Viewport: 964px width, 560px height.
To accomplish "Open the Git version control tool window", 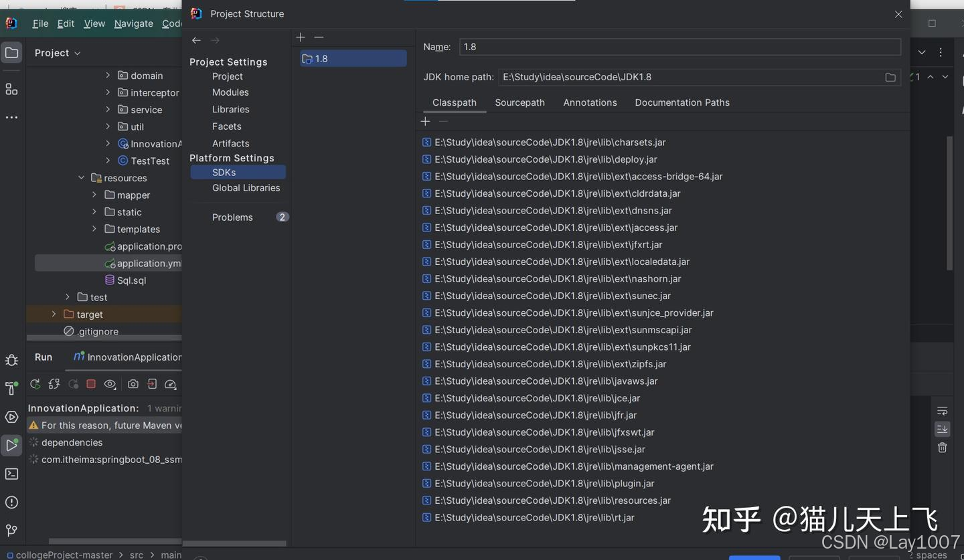I will pyautogui.click(x=11, y=531).
